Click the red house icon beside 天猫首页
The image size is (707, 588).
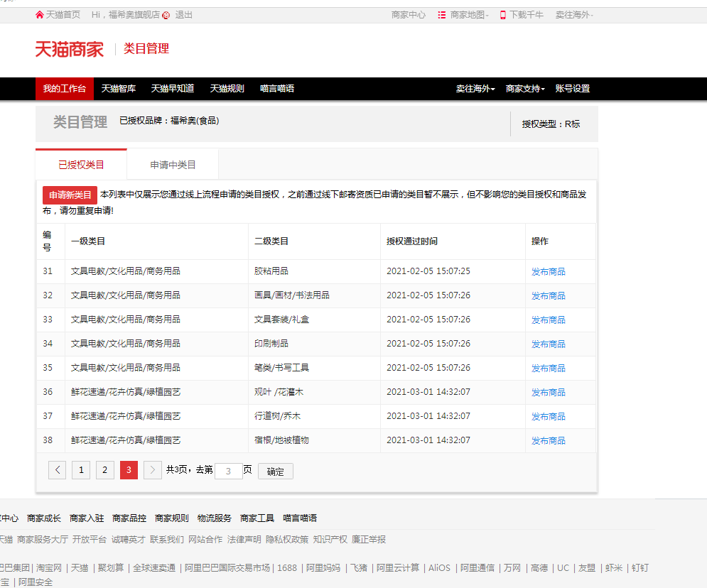[x=40, y=15]
